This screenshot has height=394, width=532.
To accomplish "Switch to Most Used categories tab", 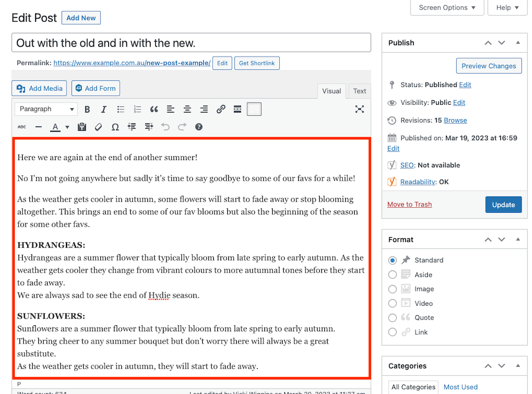I will pos(460,387).
